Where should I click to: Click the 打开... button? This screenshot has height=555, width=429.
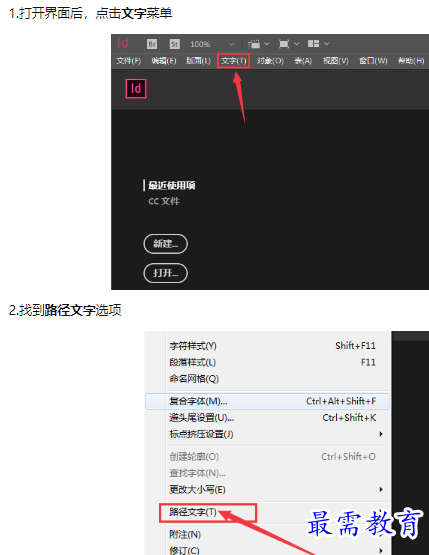coord(165,273)
